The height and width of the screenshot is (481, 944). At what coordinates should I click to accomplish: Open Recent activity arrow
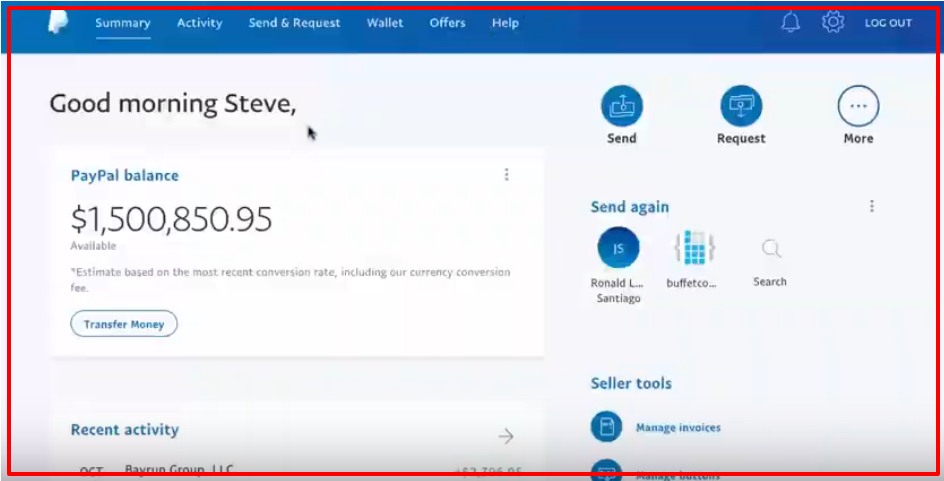click(506, 436)
